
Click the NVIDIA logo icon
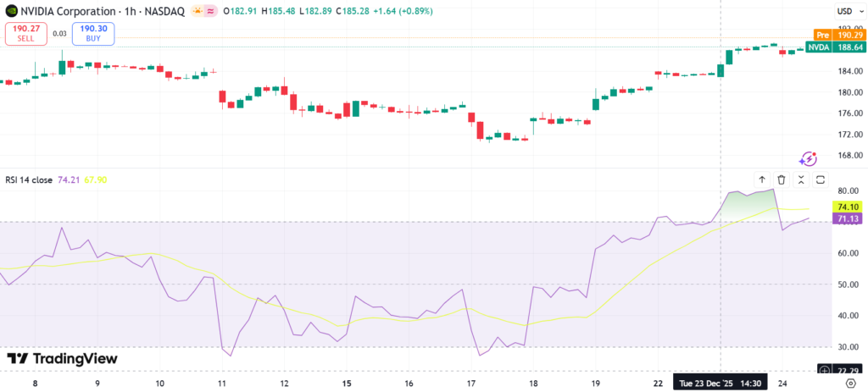(12, 11)
